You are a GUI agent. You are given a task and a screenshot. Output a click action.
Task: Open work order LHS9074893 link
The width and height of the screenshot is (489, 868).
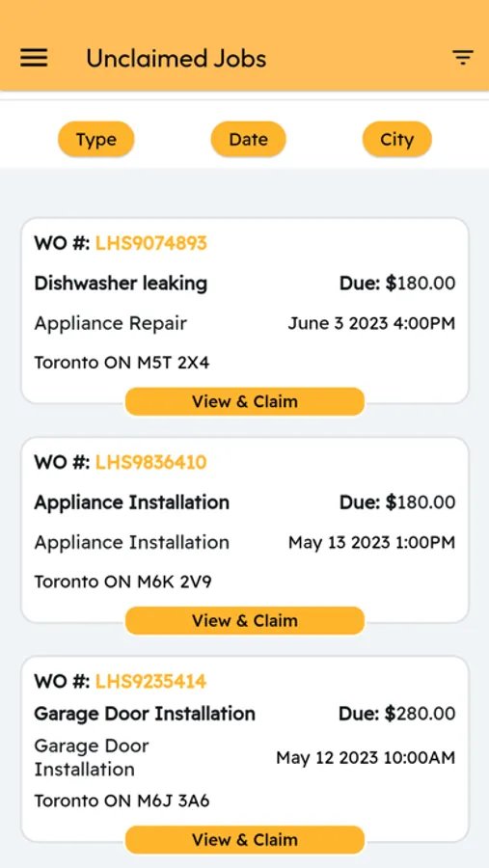point(151,243)
